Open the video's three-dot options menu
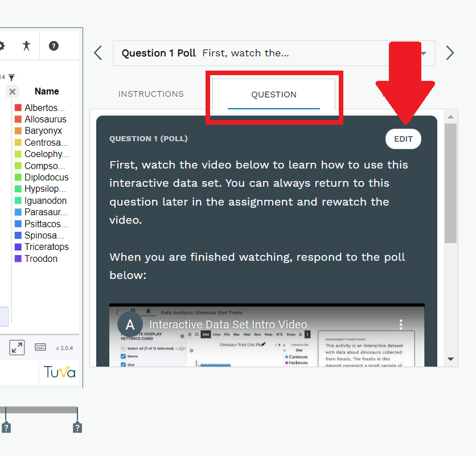Viewport: 476px width, 456px height. pos(401,324)
